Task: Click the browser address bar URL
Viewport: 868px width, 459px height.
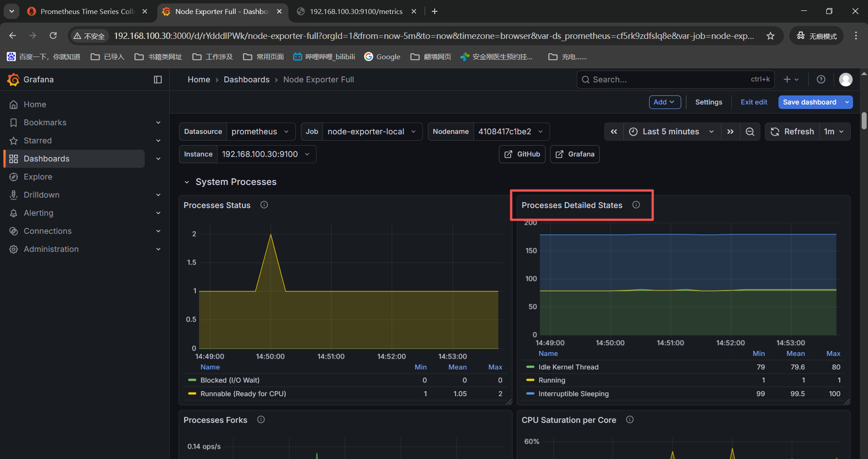Action: [x=433, y=36]
